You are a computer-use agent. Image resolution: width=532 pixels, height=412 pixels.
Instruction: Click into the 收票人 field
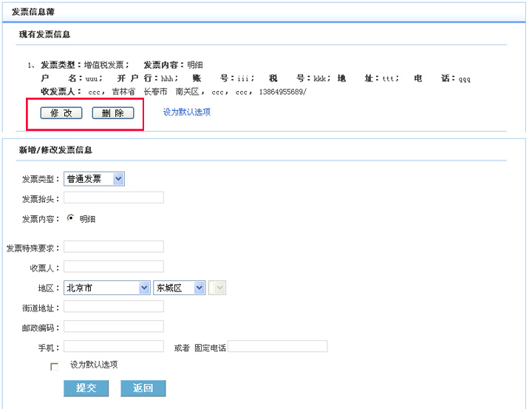[114, 267]
